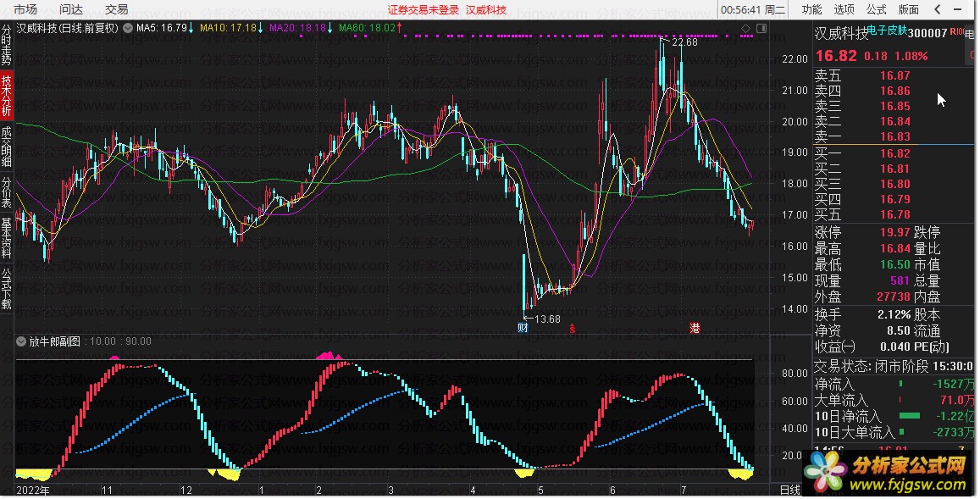Expand the 放牛郎副图 indicator dropdown arrow
980x499 pixels.
click(21, 341)
